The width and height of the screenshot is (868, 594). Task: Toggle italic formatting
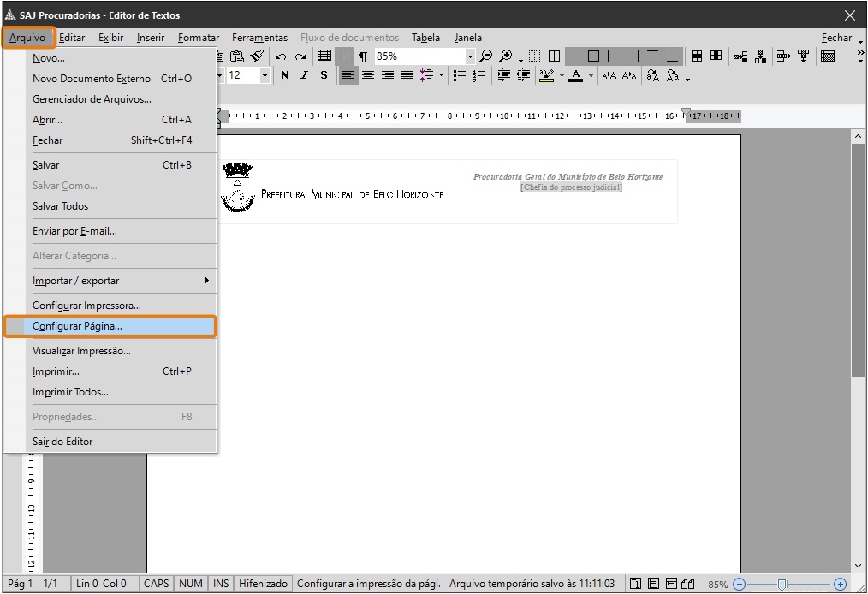(x=305, y=75)
